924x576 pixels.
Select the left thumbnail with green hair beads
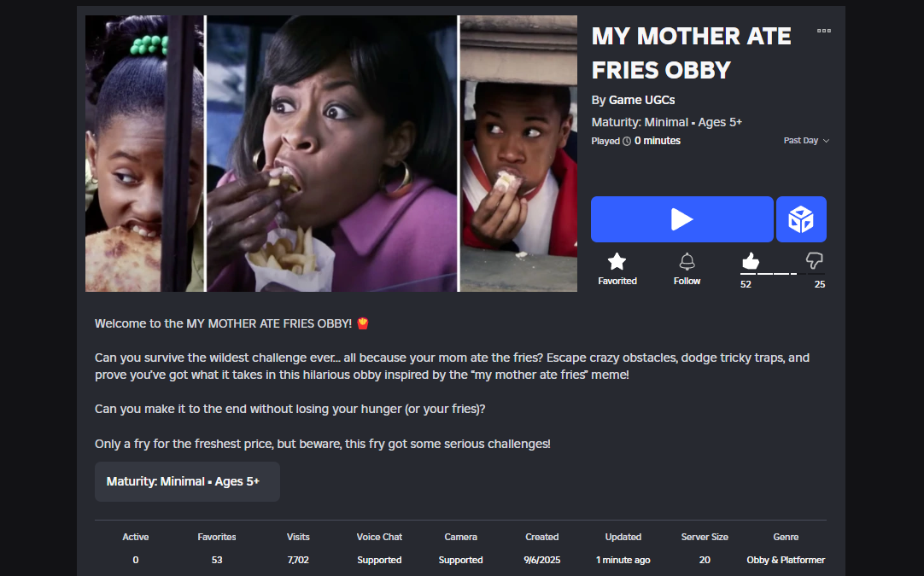click(144, 153)
